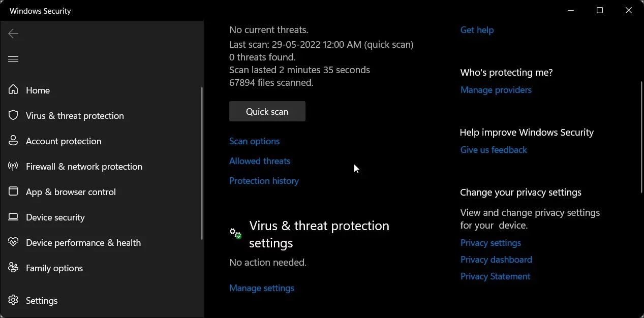This screenshot has height=318, width=644.
Task: Click the Virus & threat protection settings gear icon
Action: (x=235, y=233)
